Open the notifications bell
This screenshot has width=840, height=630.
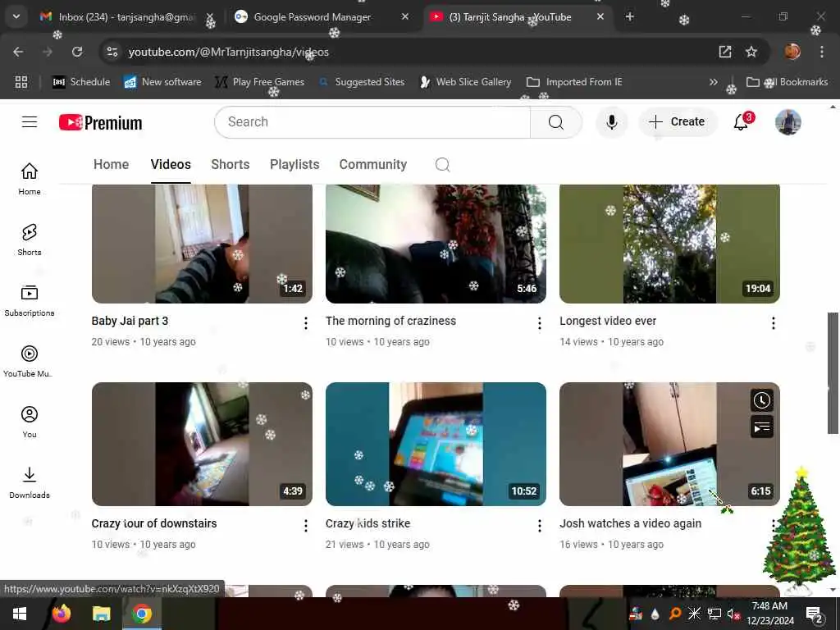click(742, 122)
